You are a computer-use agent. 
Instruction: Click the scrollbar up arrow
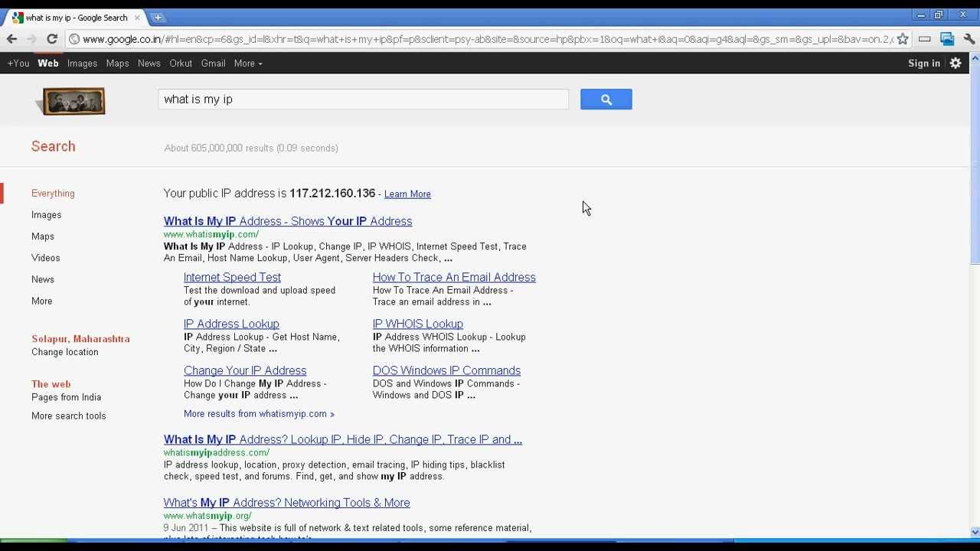975,58
